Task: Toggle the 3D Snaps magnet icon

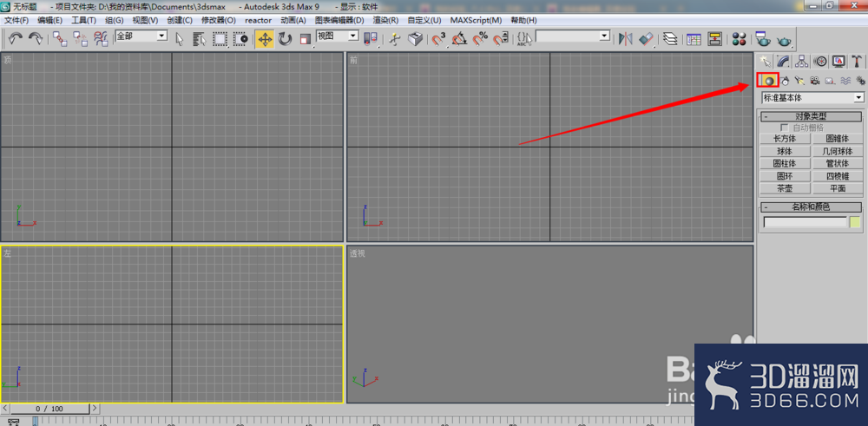Action: point(439,39)
